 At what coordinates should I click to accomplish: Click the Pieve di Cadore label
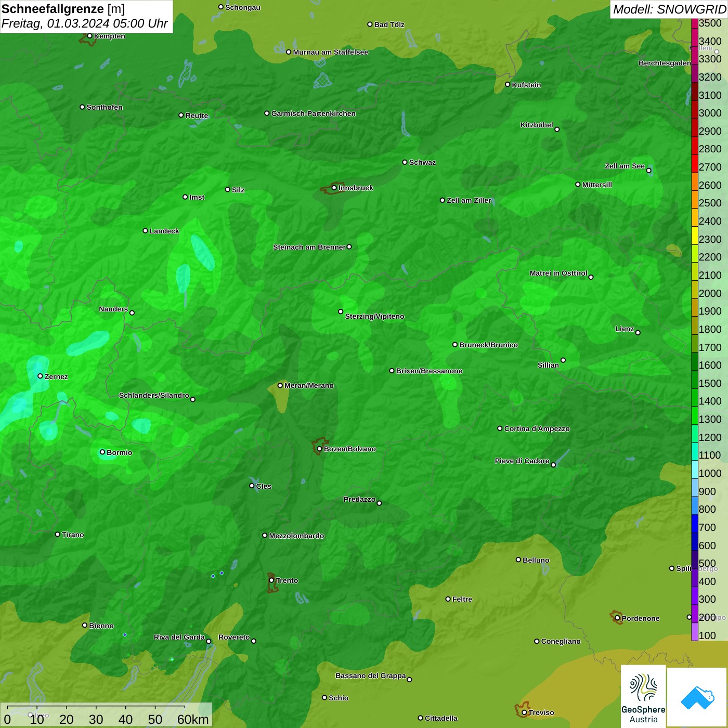click(x=522, y=461)
